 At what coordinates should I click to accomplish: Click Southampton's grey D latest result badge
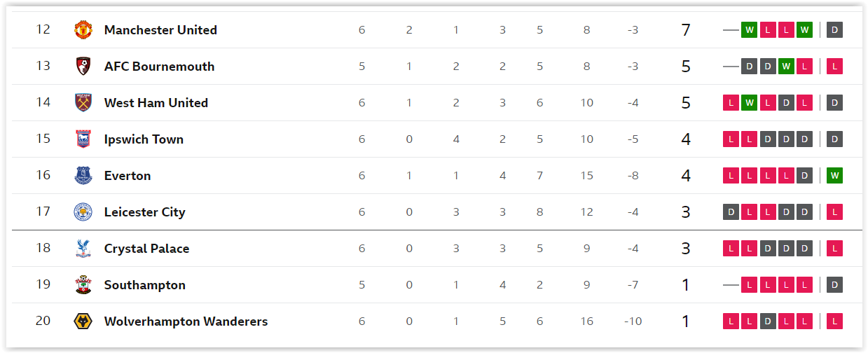834,285
